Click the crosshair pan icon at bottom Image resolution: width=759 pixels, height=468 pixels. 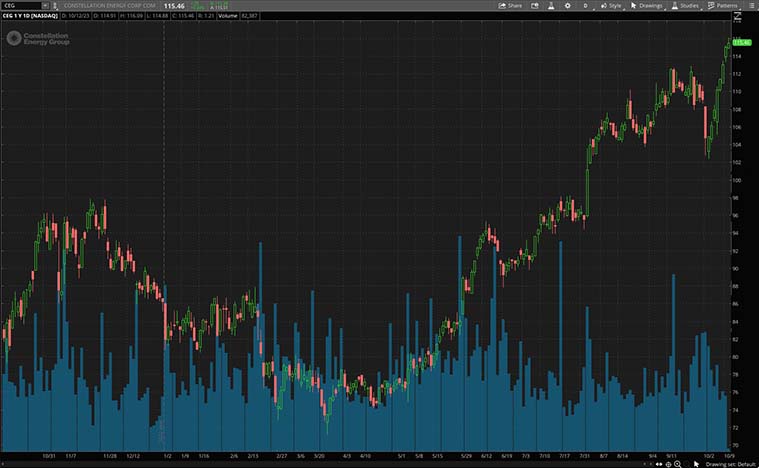tap(668, 464)
